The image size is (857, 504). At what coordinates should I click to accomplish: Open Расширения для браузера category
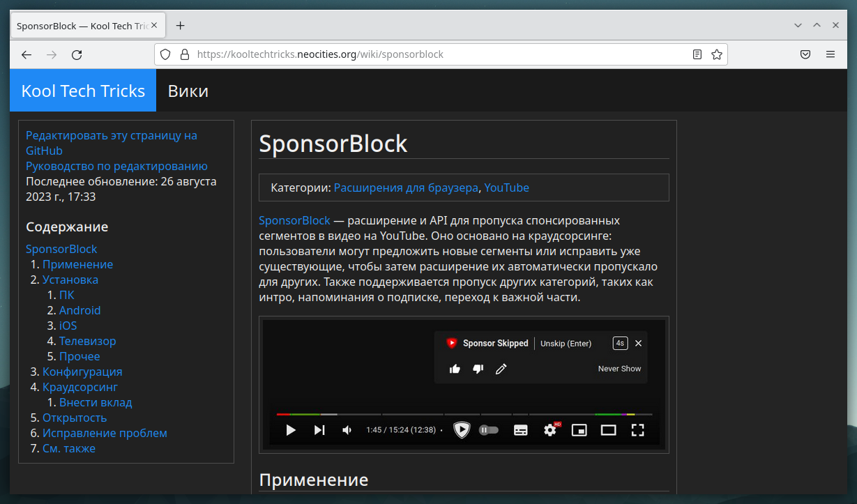pos(407,188)
